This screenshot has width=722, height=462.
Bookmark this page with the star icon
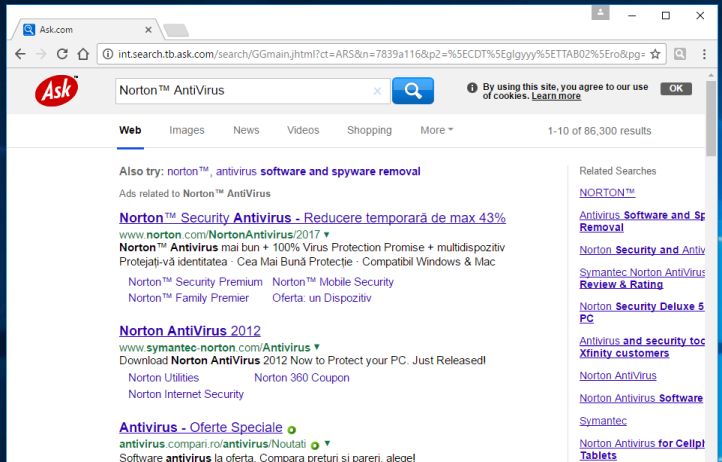tap(655, 54)
